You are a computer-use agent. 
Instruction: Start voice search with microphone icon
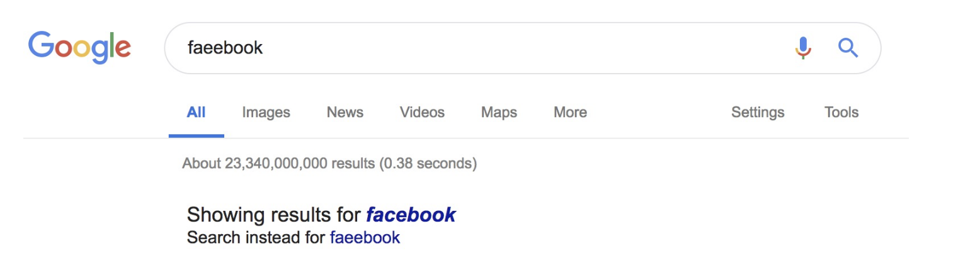click(x=802, y=48)
